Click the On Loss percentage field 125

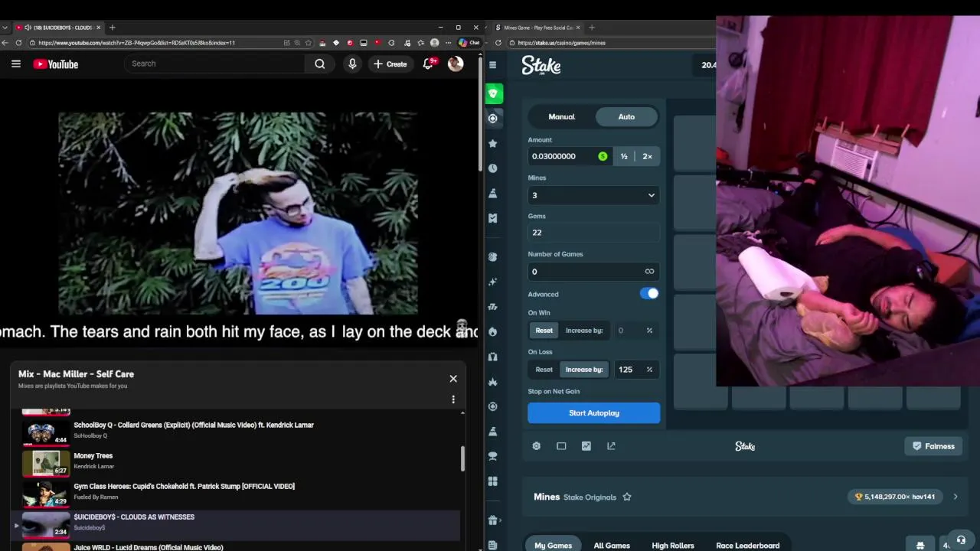[635, 370]
